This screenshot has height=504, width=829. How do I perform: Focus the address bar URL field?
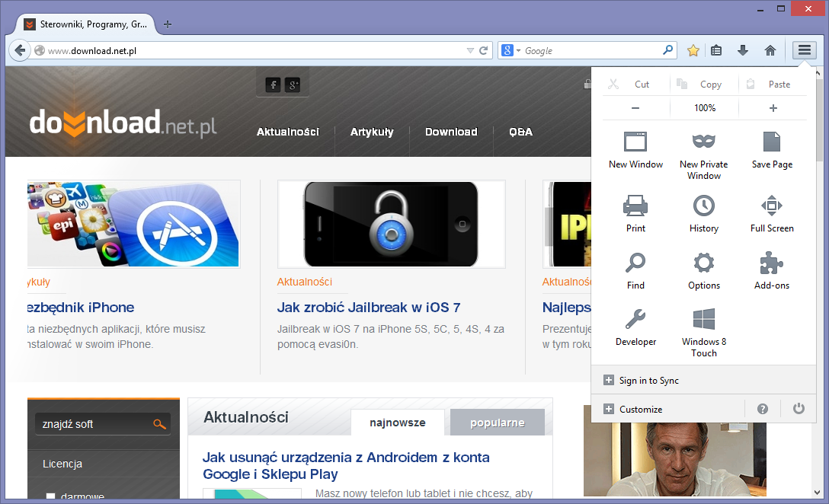click(x=254, y=51)
